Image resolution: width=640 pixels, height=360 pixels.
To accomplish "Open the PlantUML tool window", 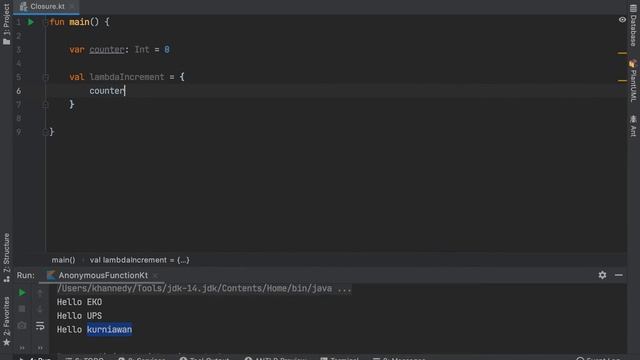I will (633, 81).
